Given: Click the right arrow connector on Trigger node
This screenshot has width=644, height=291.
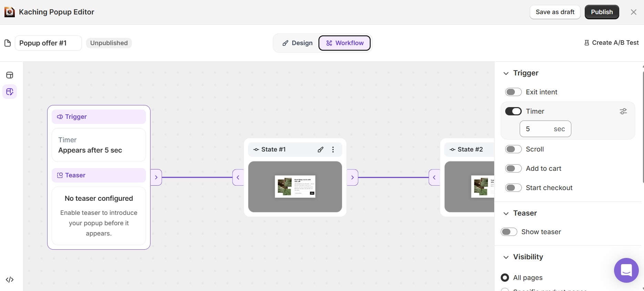Looking at the screenshot, I should pyautogui.click(x=156, y=177).
